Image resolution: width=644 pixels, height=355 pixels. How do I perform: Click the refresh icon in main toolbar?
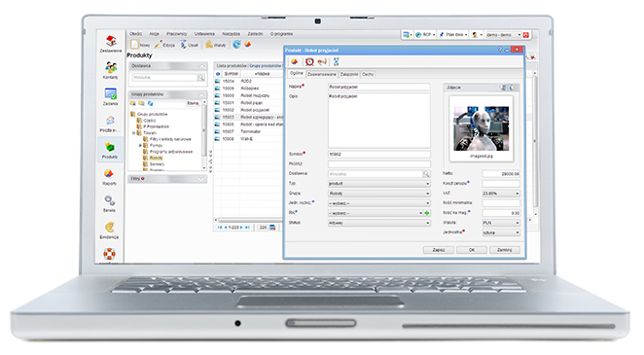pyautogui.click(x=236, y=45)
